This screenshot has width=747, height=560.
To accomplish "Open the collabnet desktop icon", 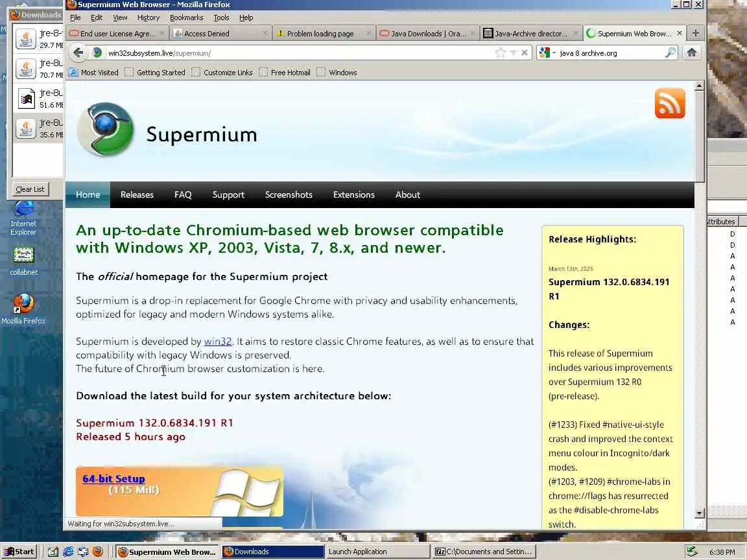I will pyautogui.click(x=23, y=261).
